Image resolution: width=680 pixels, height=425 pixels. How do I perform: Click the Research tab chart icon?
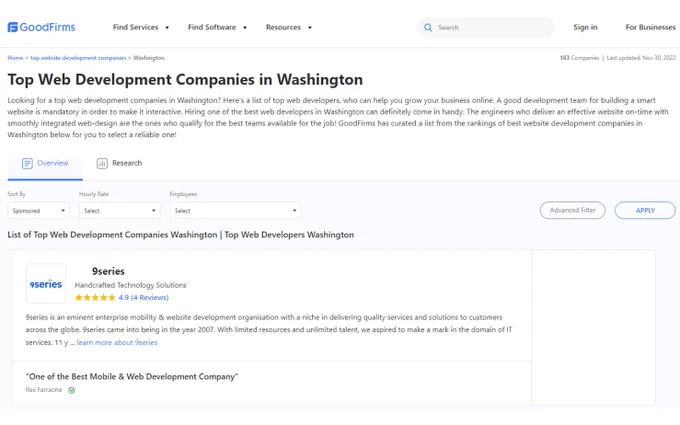tap(102, 163)
